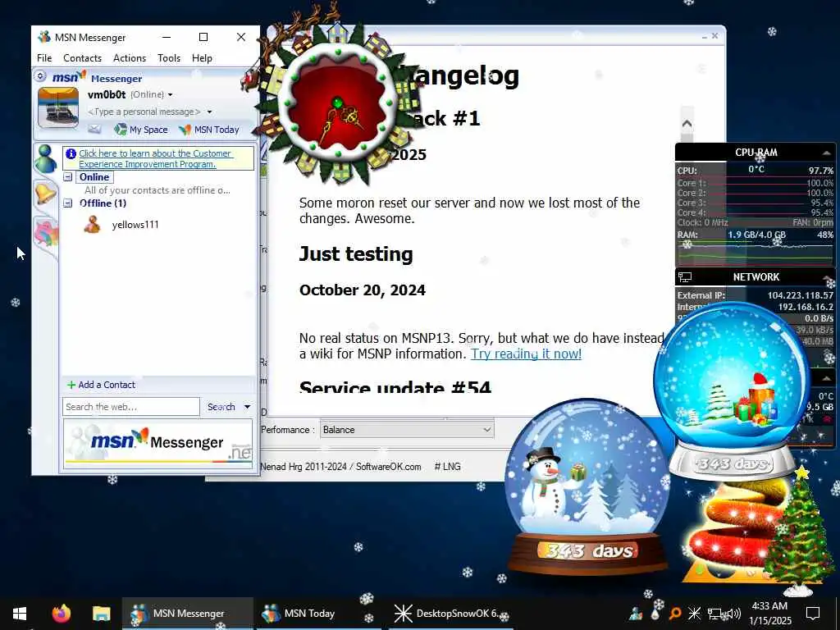Click the My Space globe icon
This screenshot has width=840, height=630.
(121, 129)
